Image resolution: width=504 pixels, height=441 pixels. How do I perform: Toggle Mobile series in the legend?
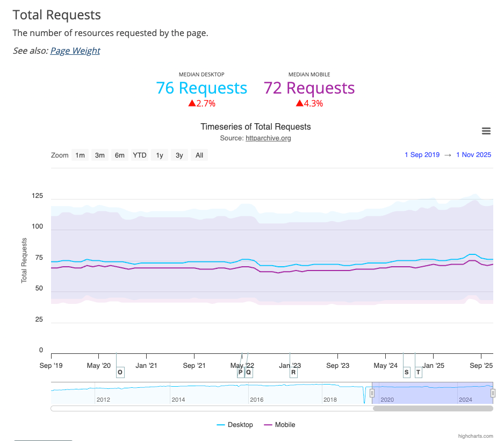[x=279, y=425]
